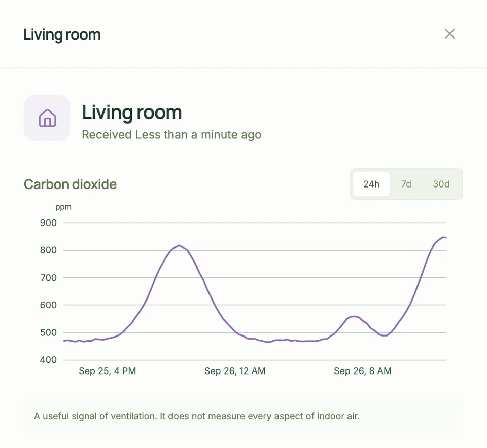
Task: Click the 800 y-axis label
Action: coord(48,250)
